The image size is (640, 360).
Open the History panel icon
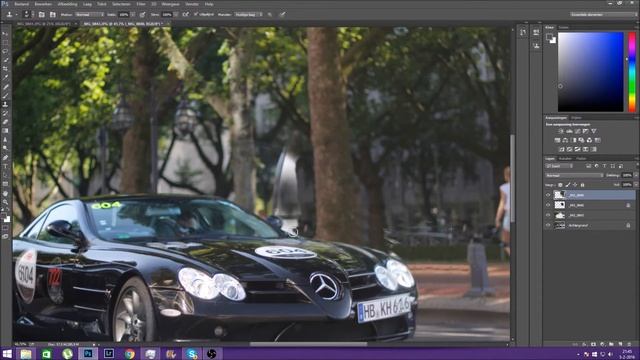pos(523,33)
